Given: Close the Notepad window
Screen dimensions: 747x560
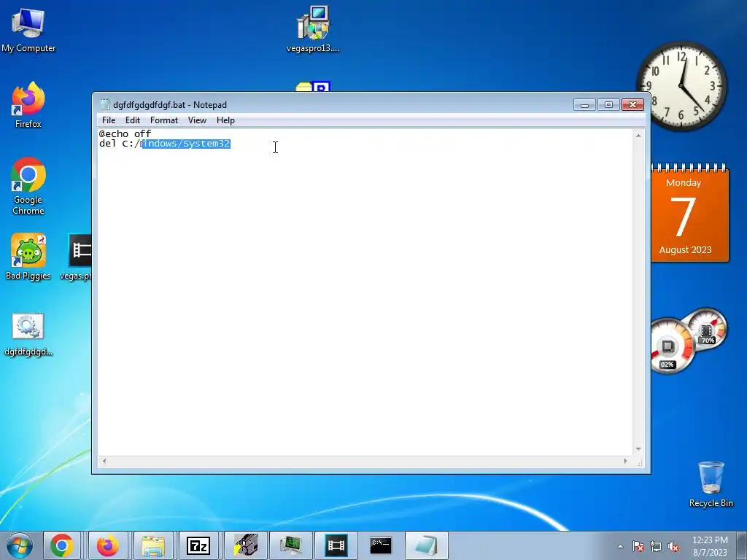Looking at the screenshot, I should [632, 105].
